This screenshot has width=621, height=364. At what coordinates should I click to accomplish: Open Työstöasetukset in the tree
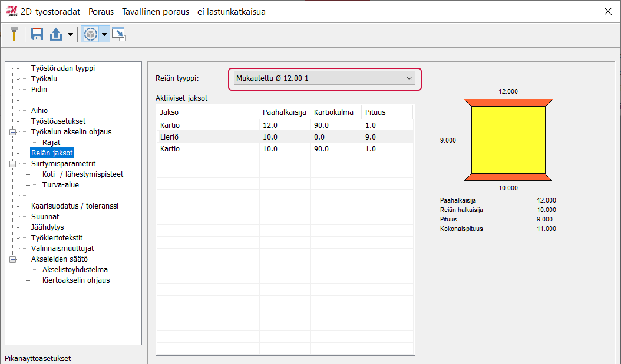[58, 121]
